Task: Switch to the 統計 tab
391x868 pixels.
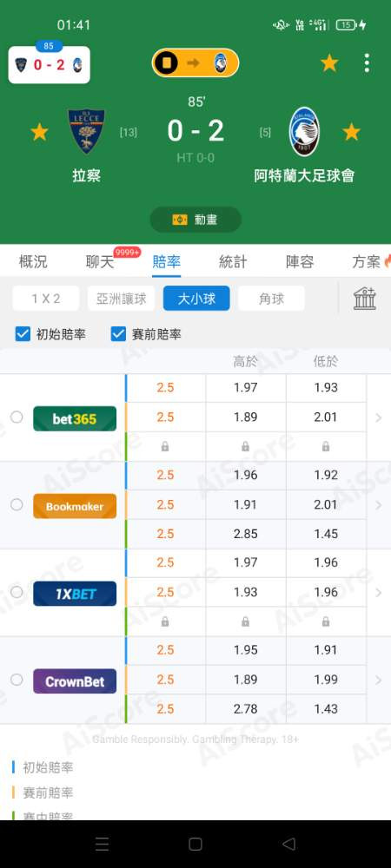Action: tap(233, 262)
